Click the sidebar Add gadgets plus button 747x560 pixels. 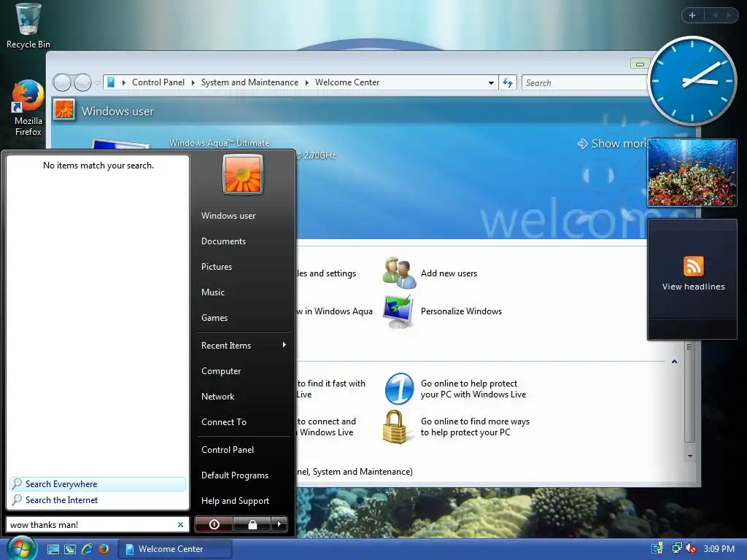[692, 15]
